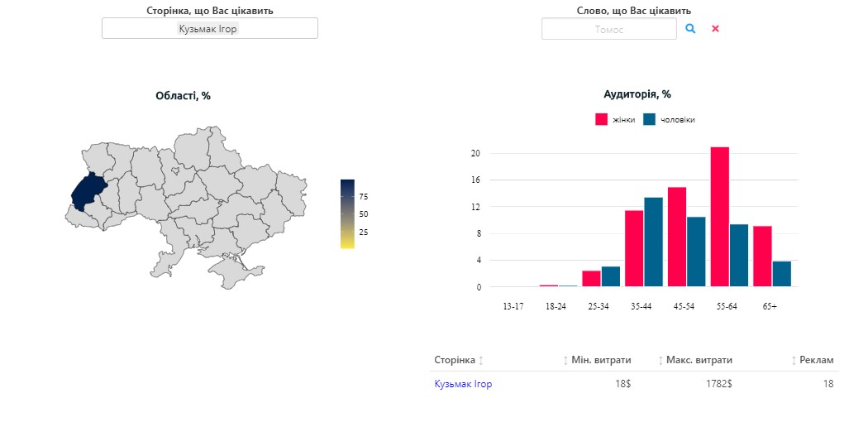
Task: Open the page selector with Кузьмак Ігор
Action: coord(210,28)
